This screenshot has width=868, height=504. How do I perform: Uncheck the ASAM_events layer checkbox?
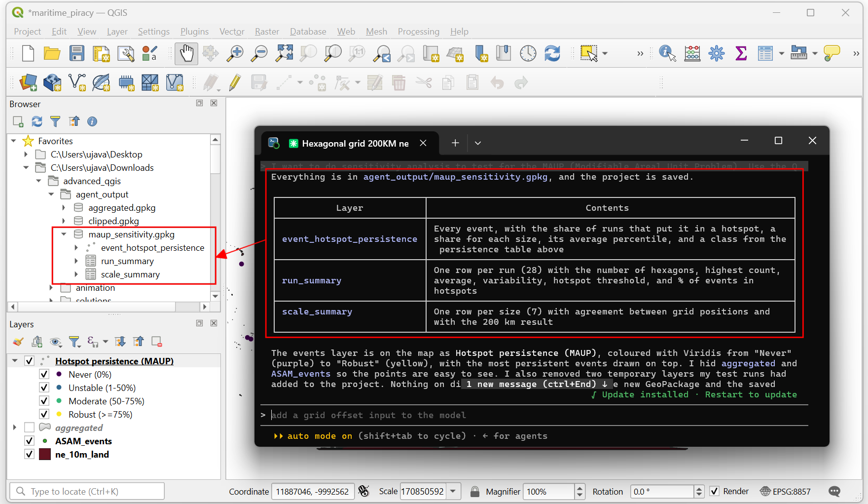click(x=30, y=441)
